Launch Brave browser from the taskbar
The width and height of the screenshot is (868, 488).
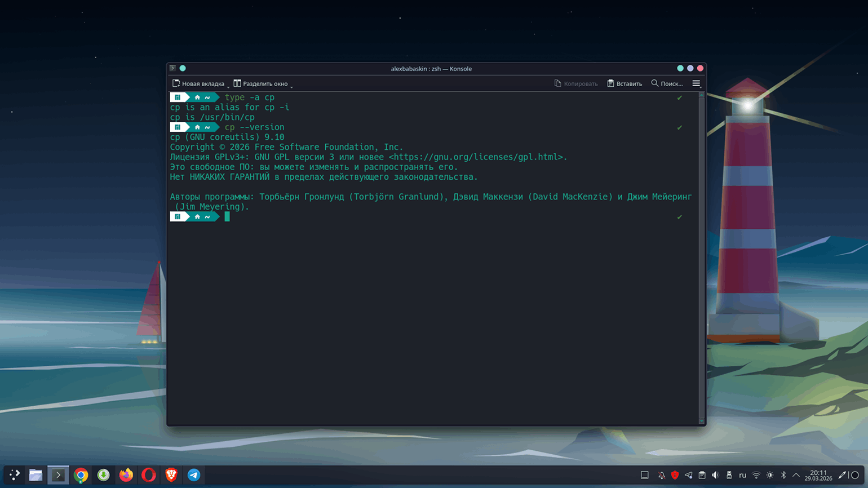click(x=171, y=475)
